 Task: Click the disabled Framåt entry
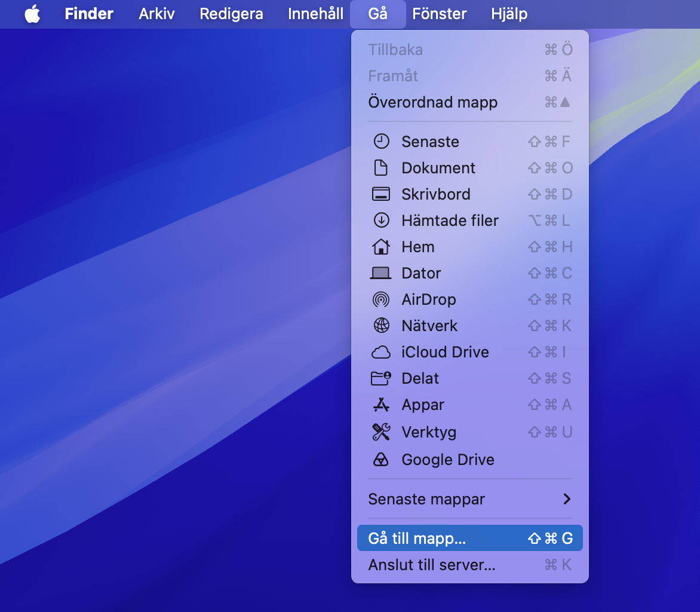tap(469, 76)
